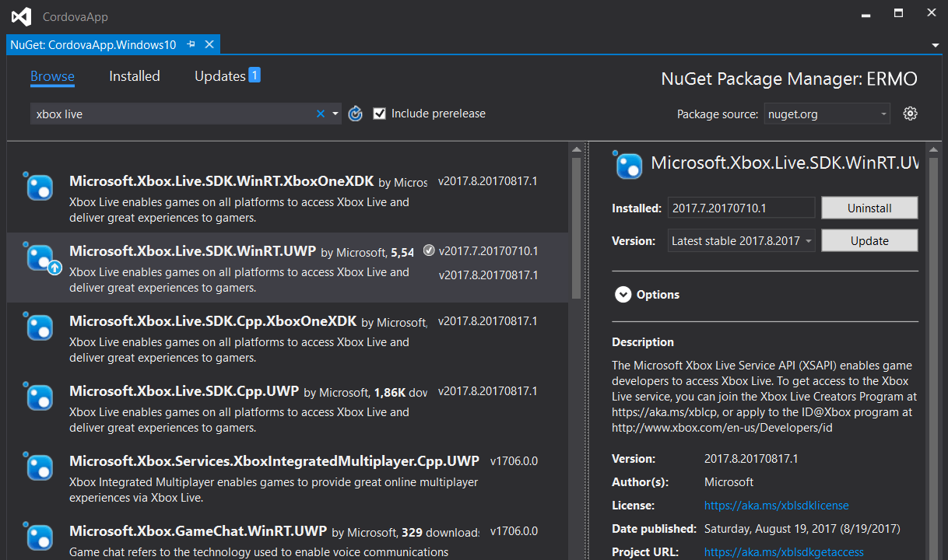Click the Visual Studio logo icon
Viewport: 948px width, 560px height.
(x=21, y=16)
